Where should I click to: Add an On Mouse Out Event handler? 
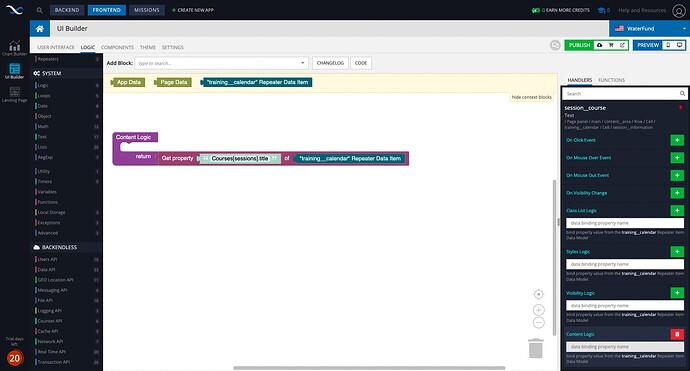(x=677, y=175)
